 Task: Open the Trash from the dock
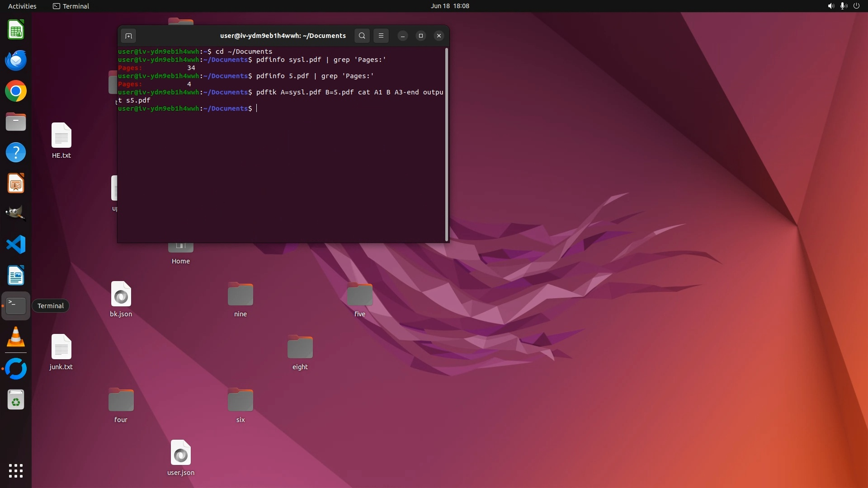coord(16,400)
